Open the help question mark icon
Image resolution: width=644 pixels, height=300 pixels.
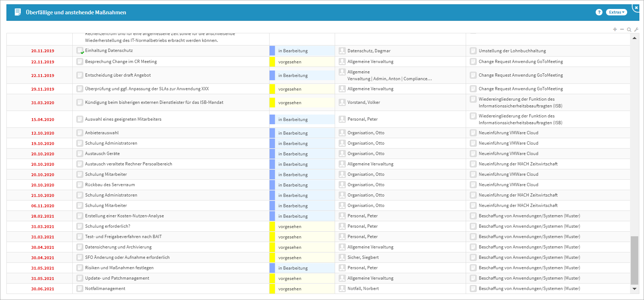coord(599,12)
